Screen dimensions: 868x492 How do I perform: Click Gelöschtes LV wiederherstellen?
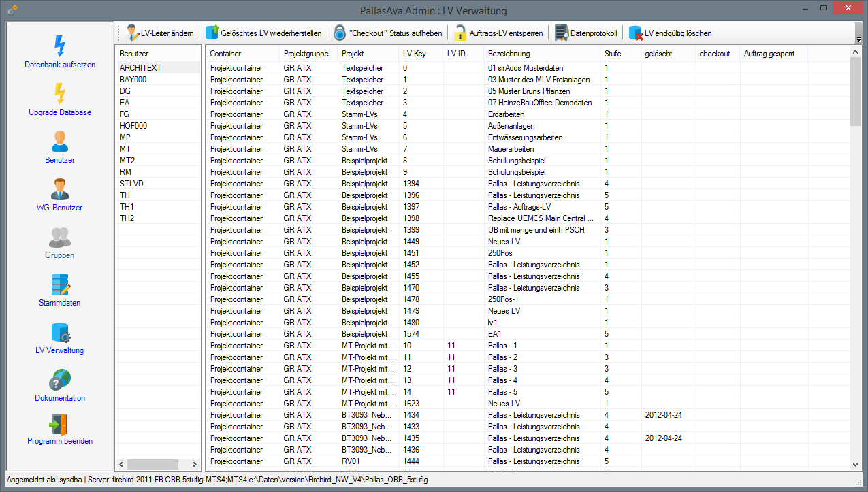click(263, 33)
